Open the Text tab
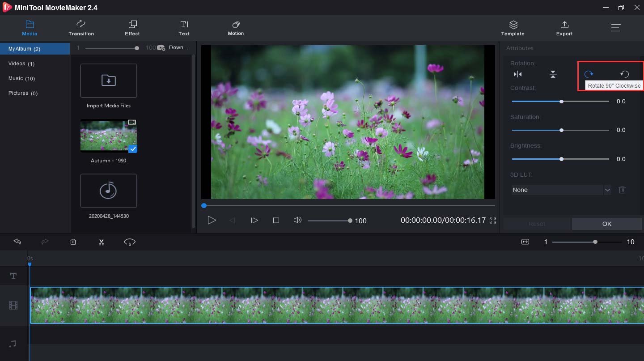Viewport: 644px width, 361px height. tap(184, 28)
